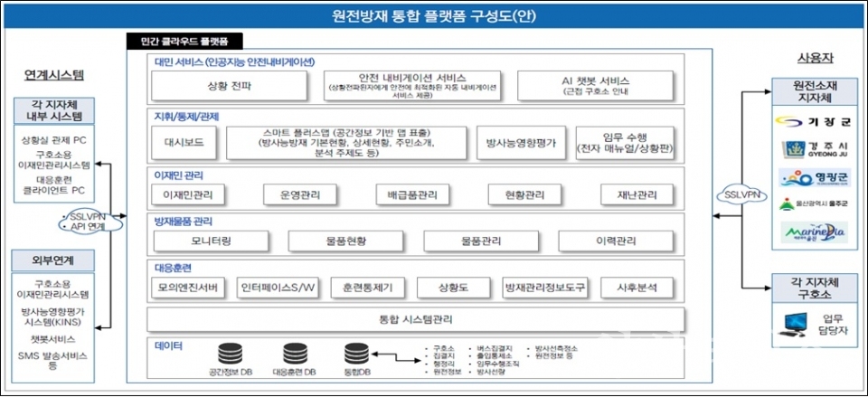868x397 pixels.
Task: Click the monitor icon beside 업무 담당자
Action: pos(796,326)
